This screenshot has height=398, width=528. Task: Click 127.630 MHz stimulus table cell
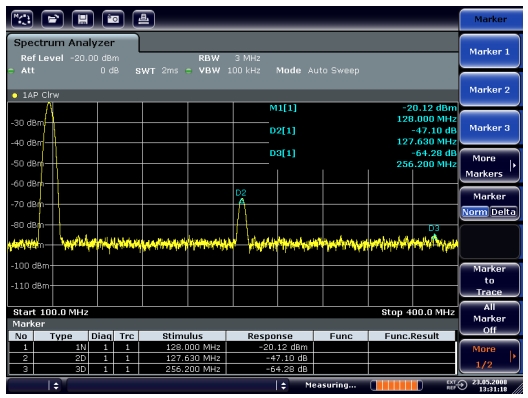point(182,358)
